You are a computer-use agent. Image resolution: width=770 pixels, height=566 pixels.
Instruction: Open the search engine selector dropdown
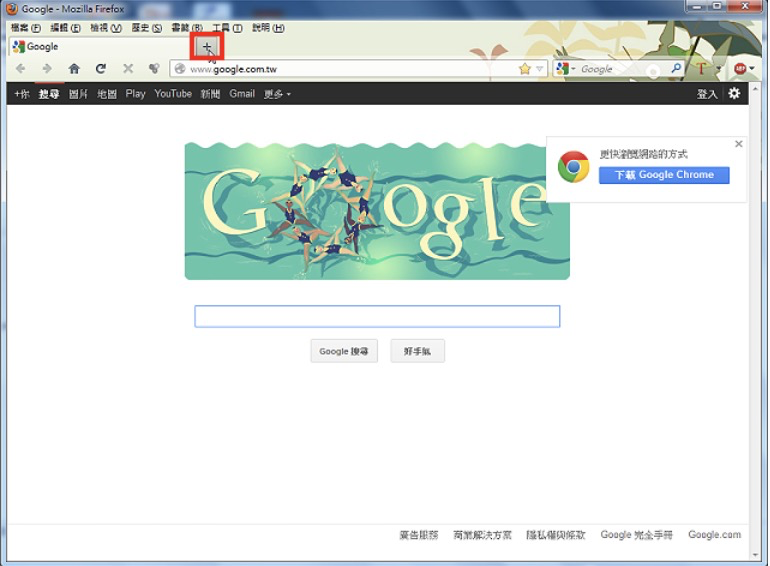click(x=566, y=69)
